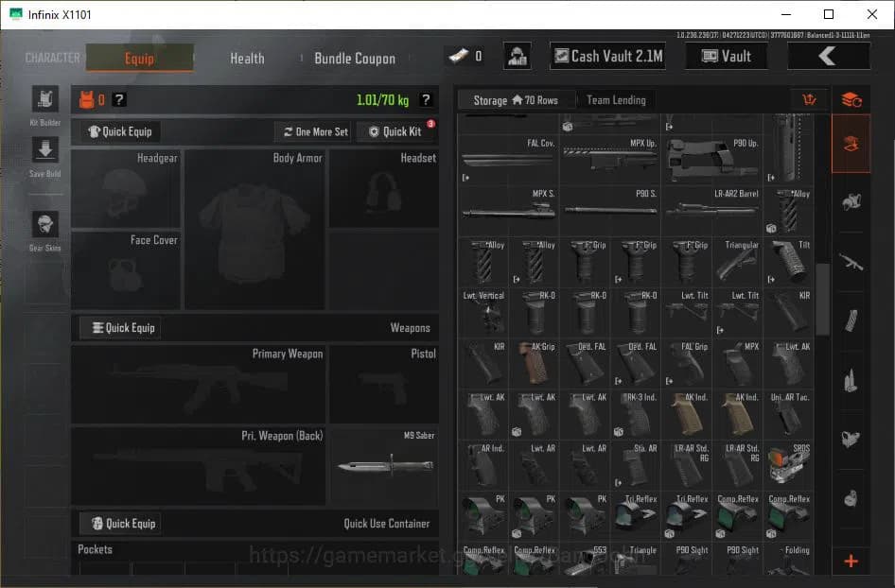This screenshot has width=895, height=588.
Task: Click the Cash Vault 2.1M button
Action: (608, 56)
